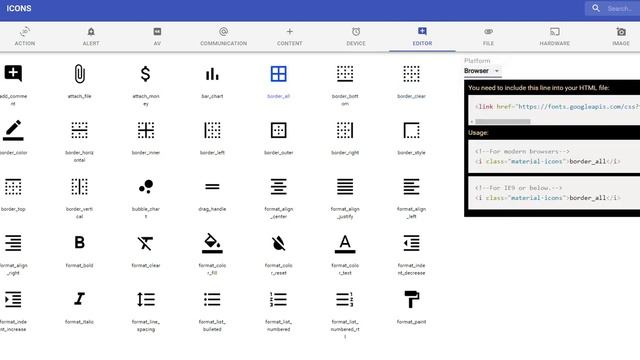Click the attach_file paperclip icon
The height and width of the screenshot is (360, 640).
point(80,74)
